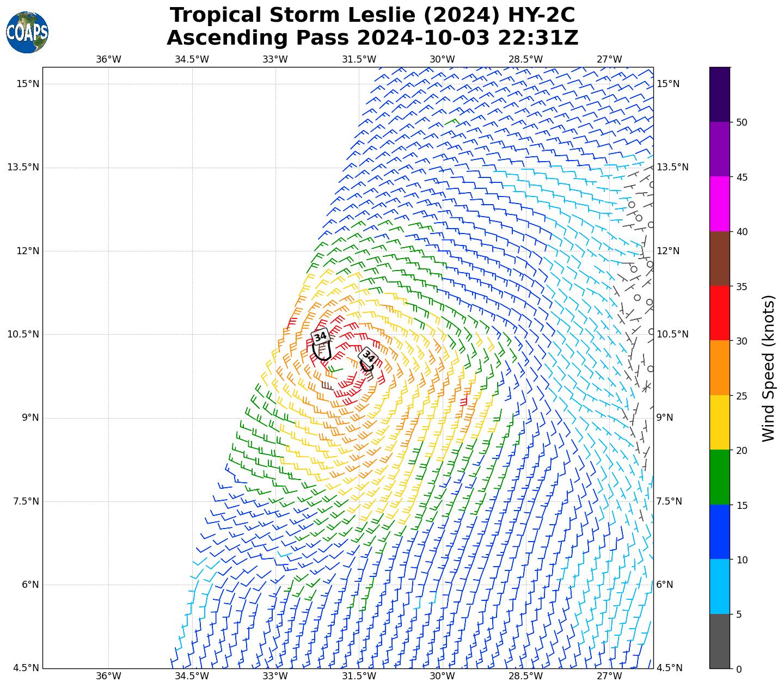Click the western 34-knot contour label

321,337
